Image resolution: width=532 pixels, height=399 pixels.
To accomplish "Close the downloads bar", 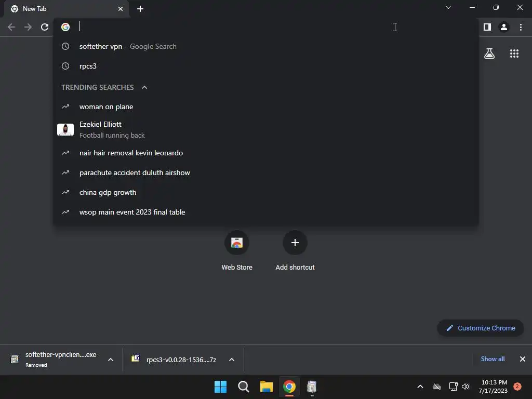I will tap(523, 359).
